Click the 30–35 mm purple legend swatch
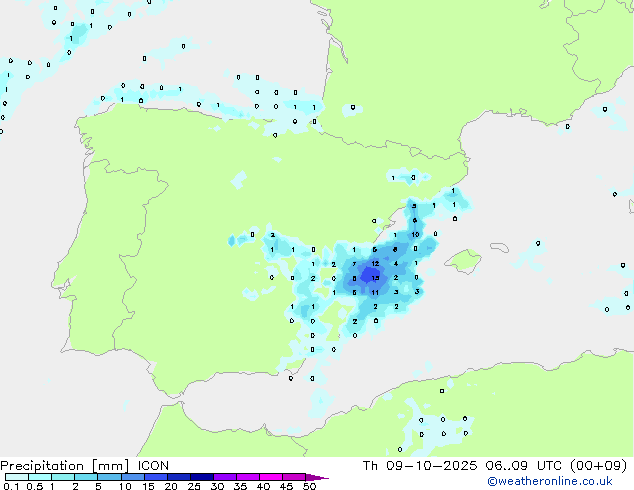Image resolution: width=634 pixels, height=490 pixels. click(224, 477)
